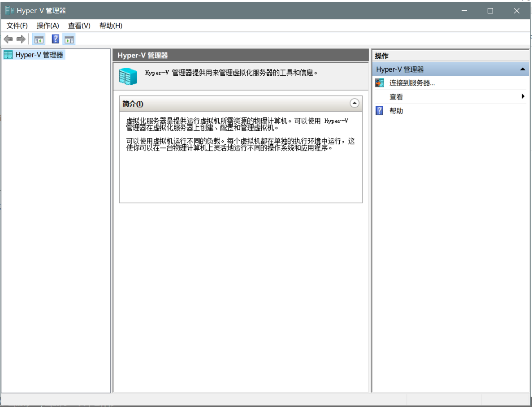Image resolution: width=532 pixels, height=407 pixels.
Task: Maximize the Hyper-V 管理器 window
Action: 490,11
